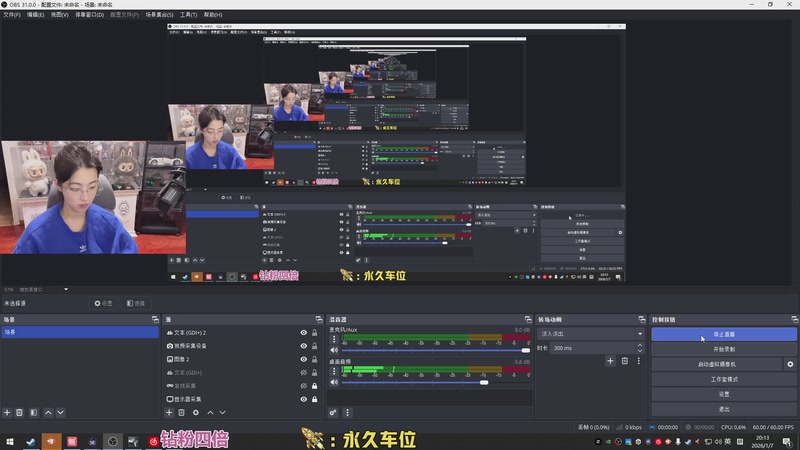Show the hidden game capture source

304,386
